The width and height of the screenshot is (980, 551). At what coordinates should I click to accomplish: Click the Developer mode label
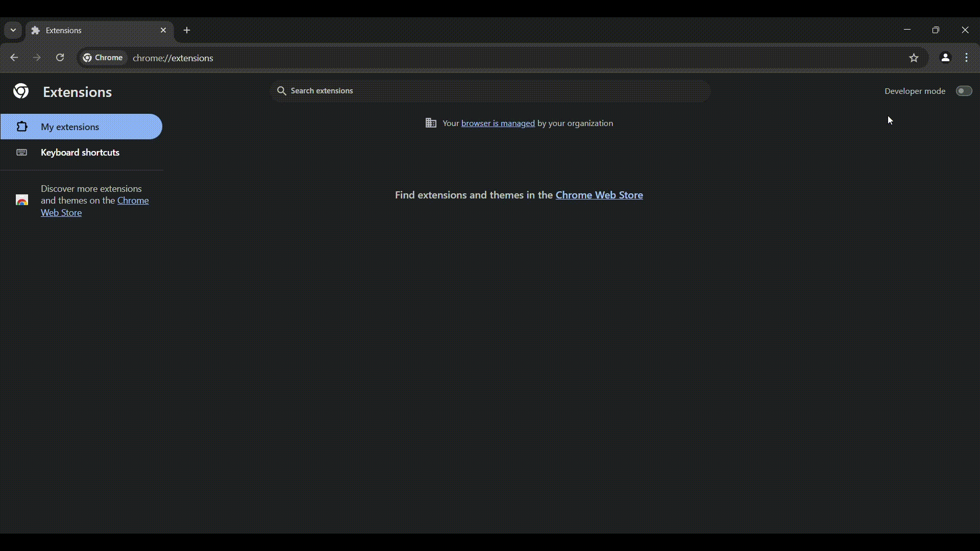[915, 91]
